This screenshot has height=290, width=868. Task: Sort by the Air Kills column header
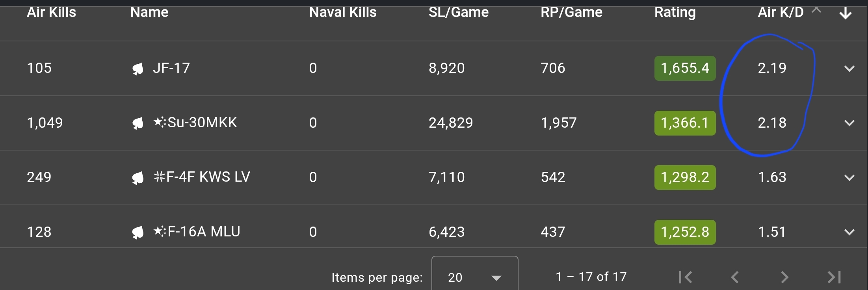click(51, 12)
